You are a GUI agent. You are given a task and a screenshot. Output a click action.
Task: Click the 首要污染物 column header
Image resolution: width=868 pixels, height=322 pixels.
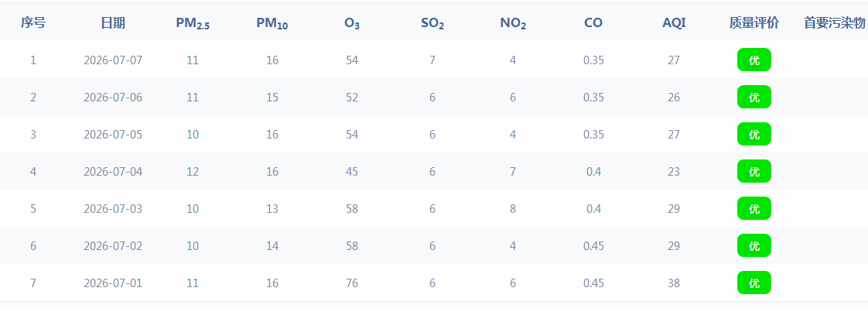834,22
